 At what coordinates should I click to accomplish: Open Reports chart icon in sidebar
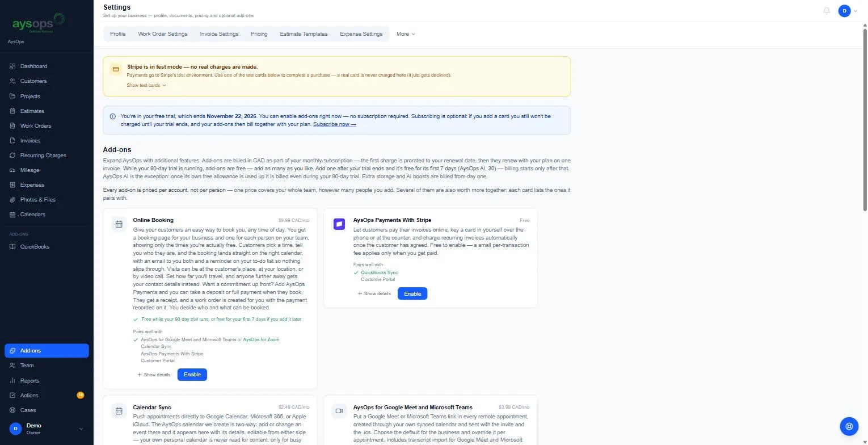coord(12,381)
